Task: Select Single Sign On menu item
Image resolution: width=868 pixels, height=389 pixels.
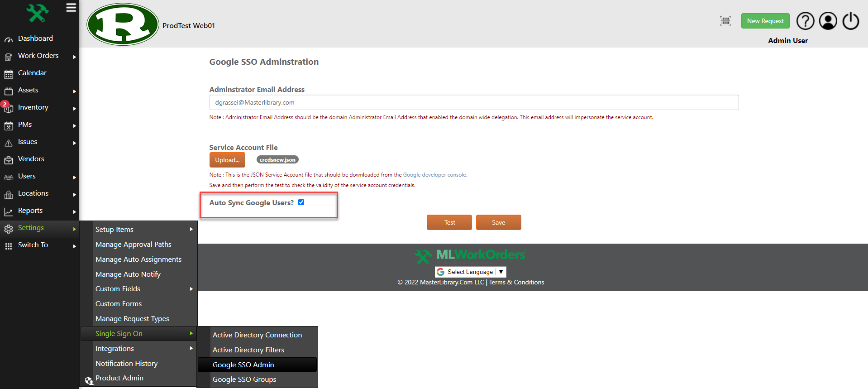Action: coord(138,333)
